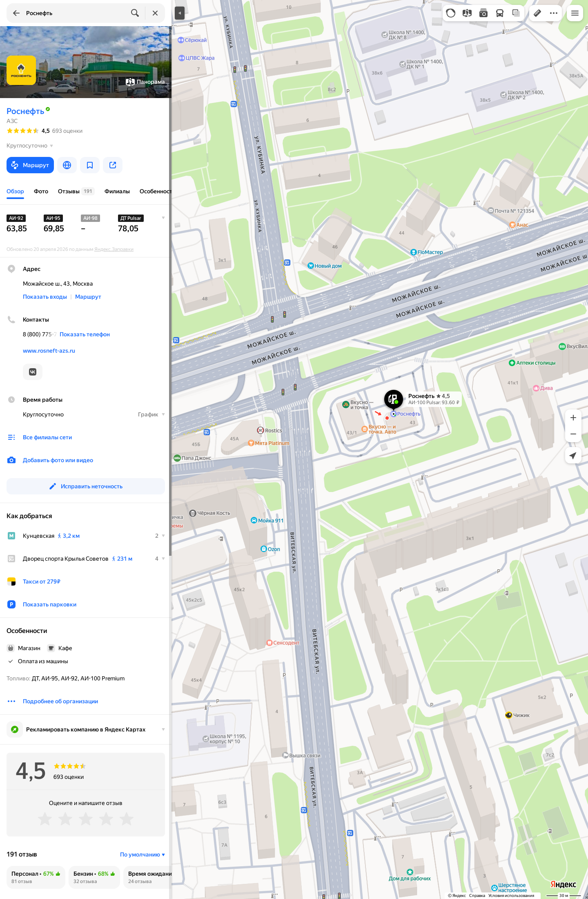Select the Аптеки столицы map marker
The height and width of the screenshot is (899, 588).
point(512,363)
